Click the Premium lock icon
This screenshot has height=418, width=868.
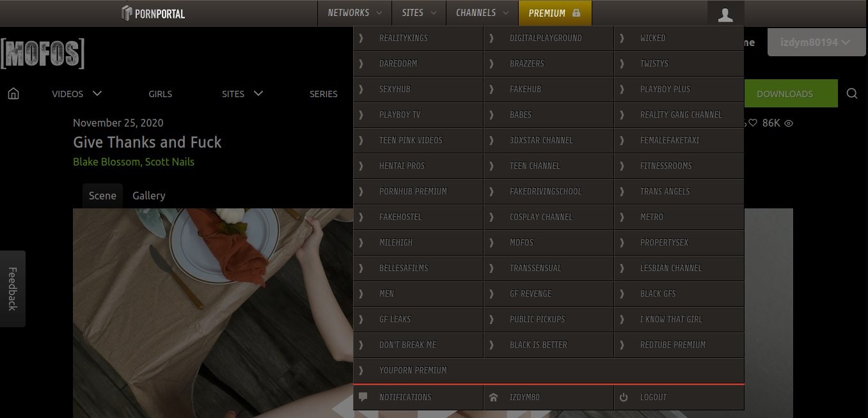[576, 13]
